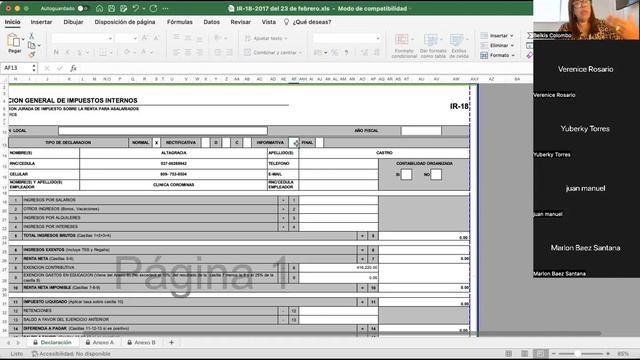Screen dimensions: 640x360
Task: Expand the Eliminar cells dropdown
Action: click(512, 45)
